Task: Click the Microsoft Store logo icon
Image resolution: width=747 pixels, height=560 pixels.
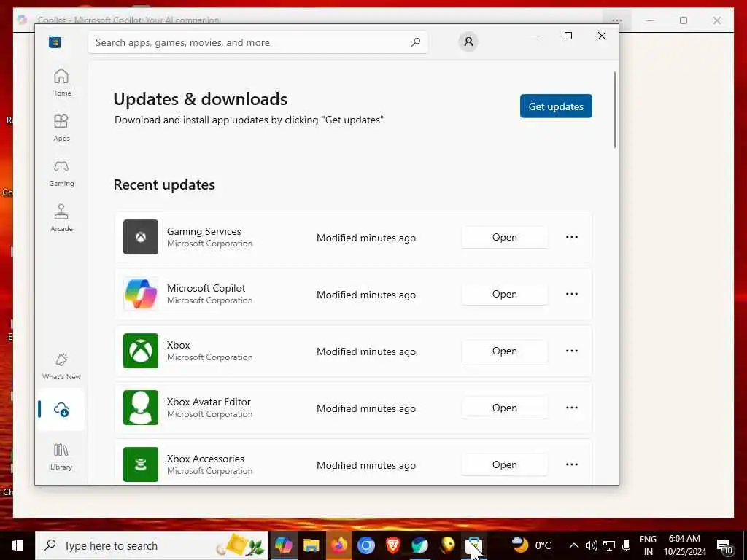Action: tap(55, 42)
